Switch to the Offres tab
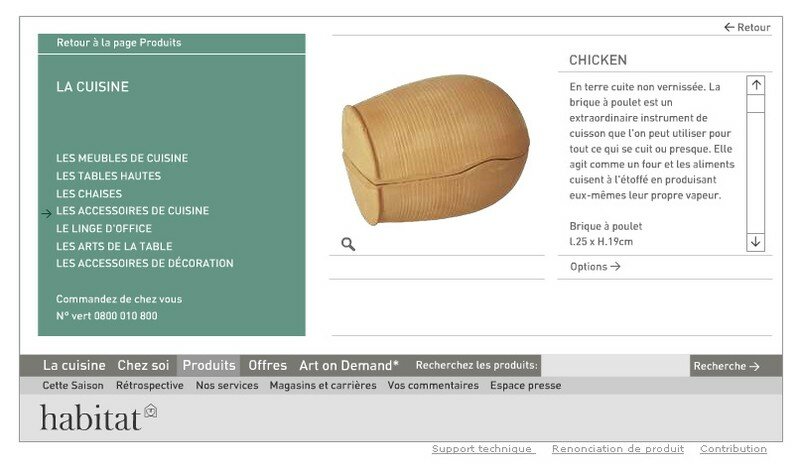The height and width of the screenshot is (469, 800). click(267, 365)
